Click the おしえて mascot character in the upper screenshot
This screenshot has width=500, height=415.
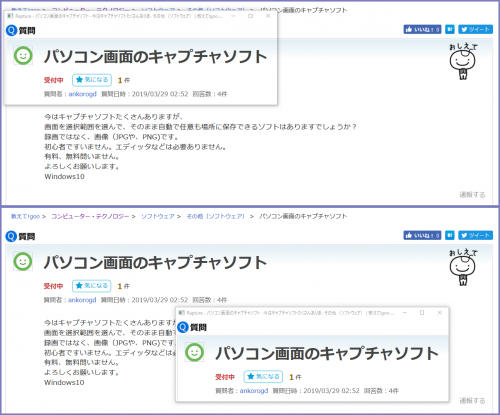(x=463, y=62)
